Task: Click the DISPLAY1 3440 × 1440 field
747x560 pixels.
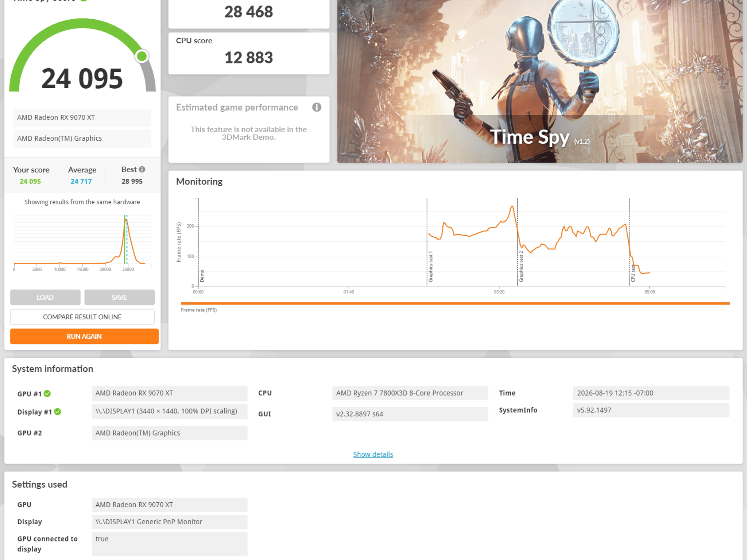Action: [x=170, y=411]
